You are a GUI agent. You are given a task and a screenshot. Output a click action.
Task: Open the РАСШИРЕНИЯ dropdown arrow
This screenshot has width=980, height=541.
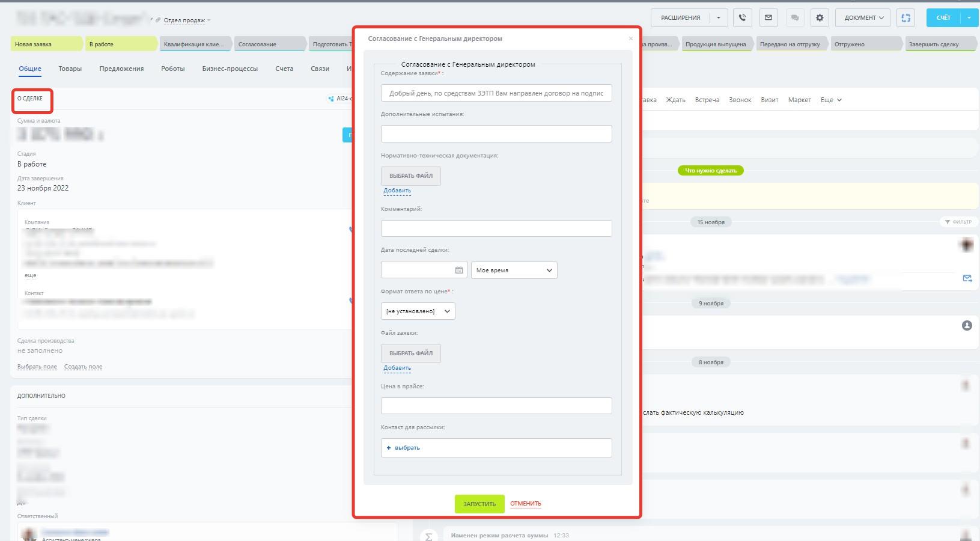click(719, 18)
